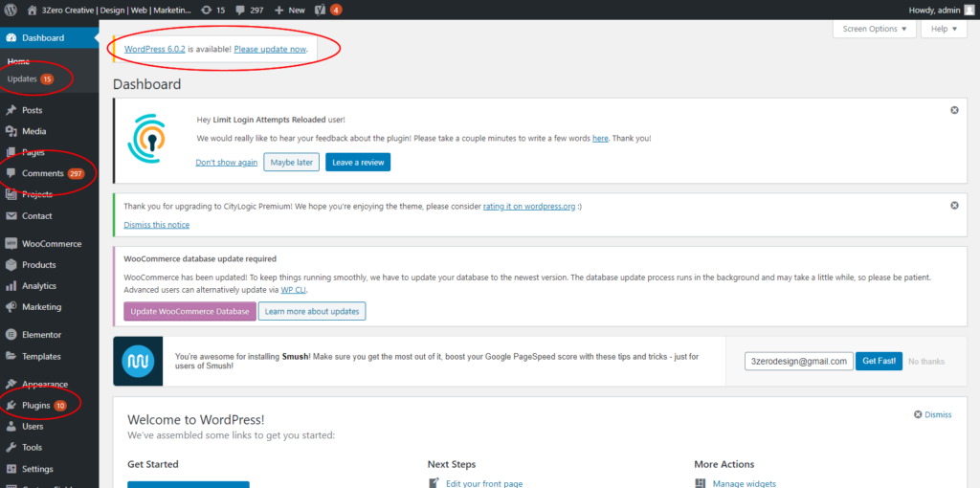Click the Limit Login Attempts Reloaded logo

(x=146, y=139)
